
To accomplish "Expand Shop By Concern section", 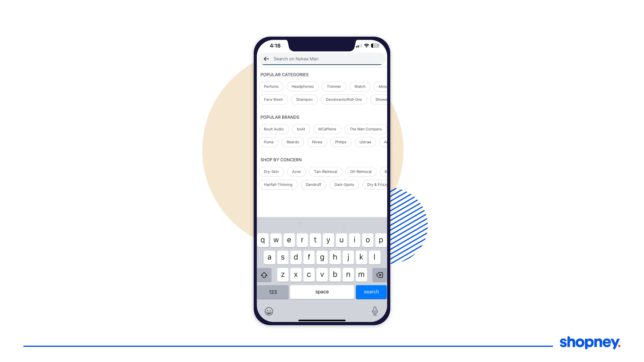I will coord(281,160).
